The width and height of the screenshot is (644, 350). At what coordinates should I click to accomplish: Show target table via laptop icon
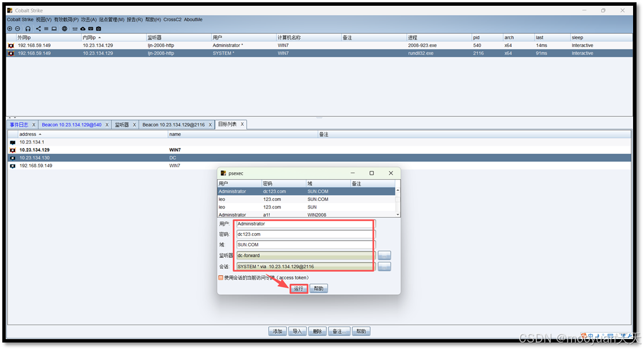coord(54,29)
